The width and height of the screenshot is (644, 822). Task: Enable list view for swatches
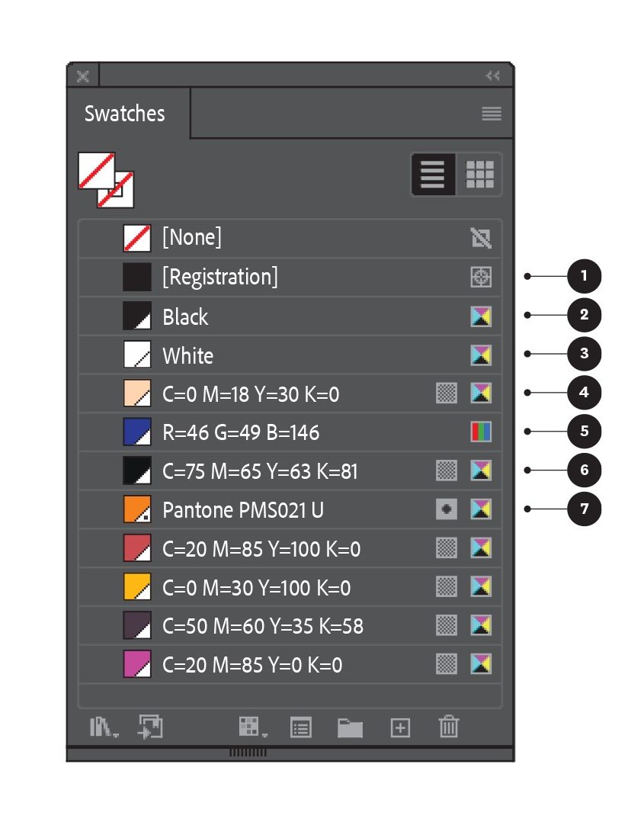432,174
